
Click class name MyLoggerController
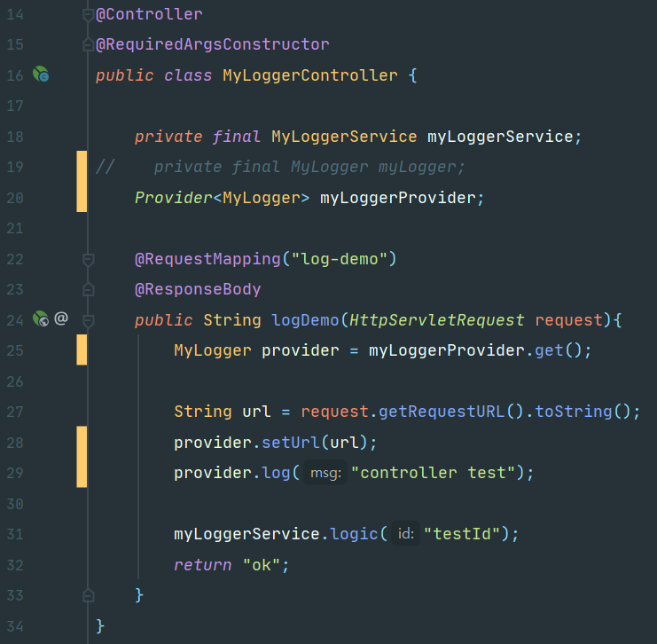coord(310,75)
